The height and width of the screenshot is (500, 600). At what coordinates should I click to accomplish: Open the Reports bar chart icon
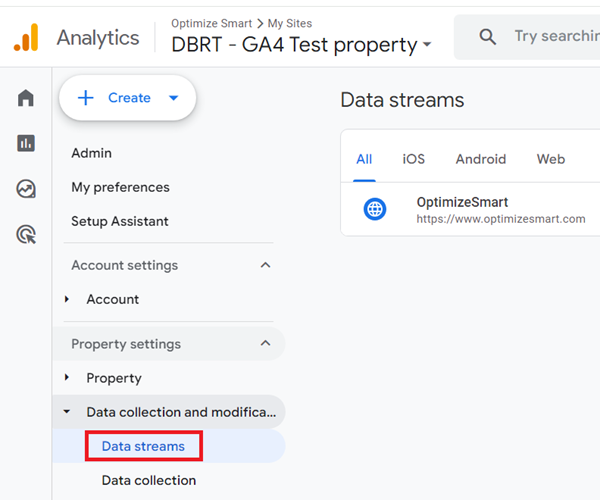tap(26, 143)
